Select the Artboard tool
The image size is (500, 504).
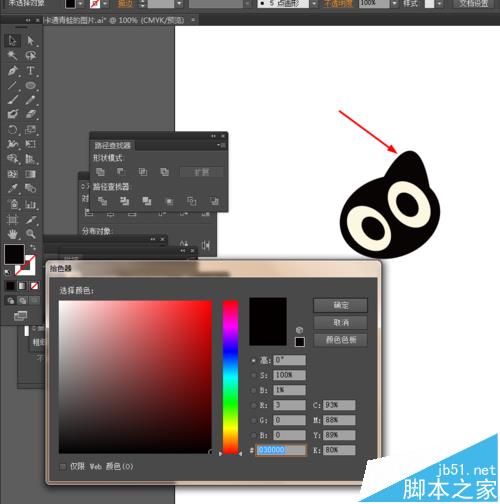(12, 219)
